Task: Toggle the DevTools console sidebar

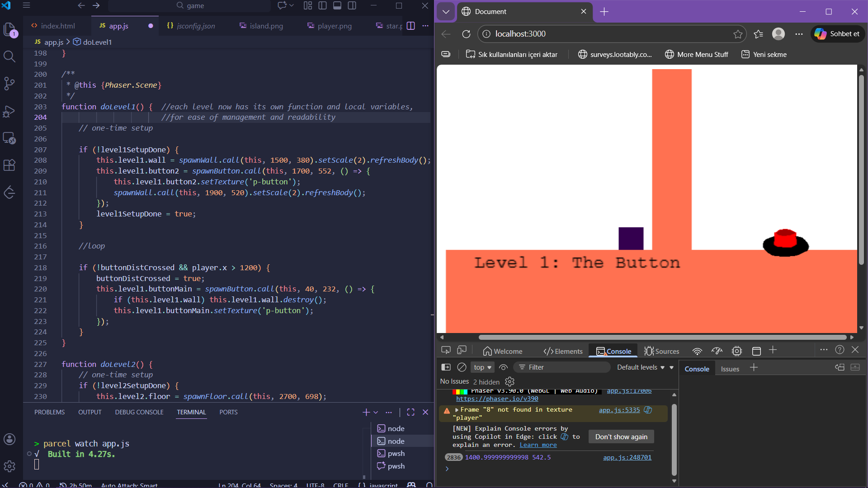Action: [446, 367]
